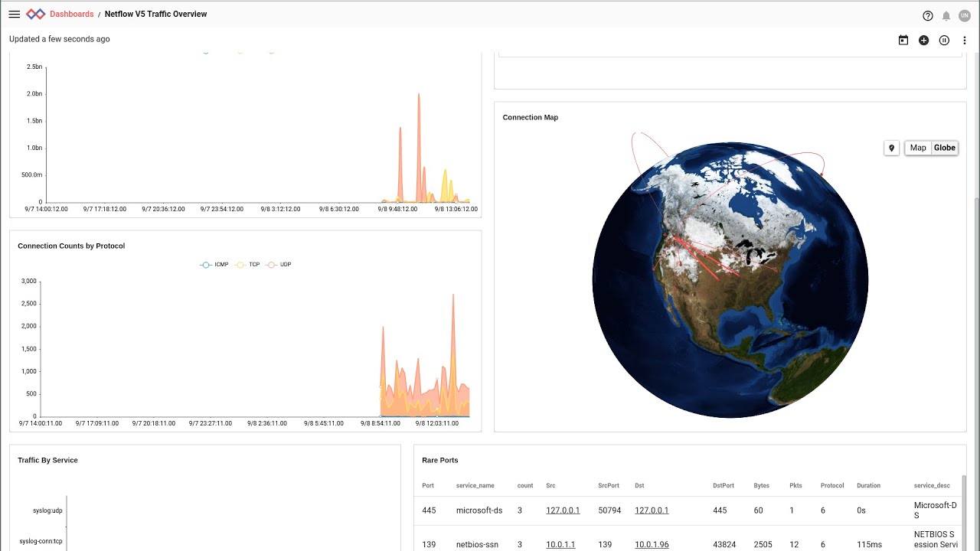Click the 50794 source port value

pyautogui.click(x=609, y=510)
